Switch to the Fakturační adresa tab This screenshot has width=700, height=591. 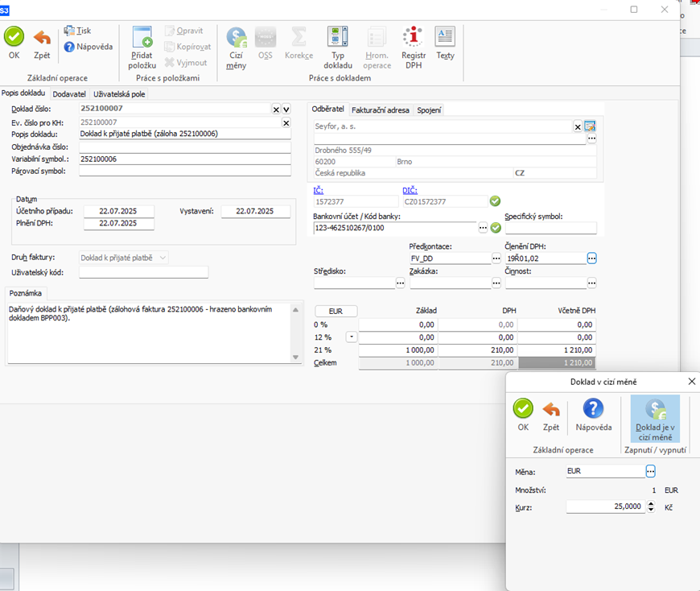coord(381,110)
